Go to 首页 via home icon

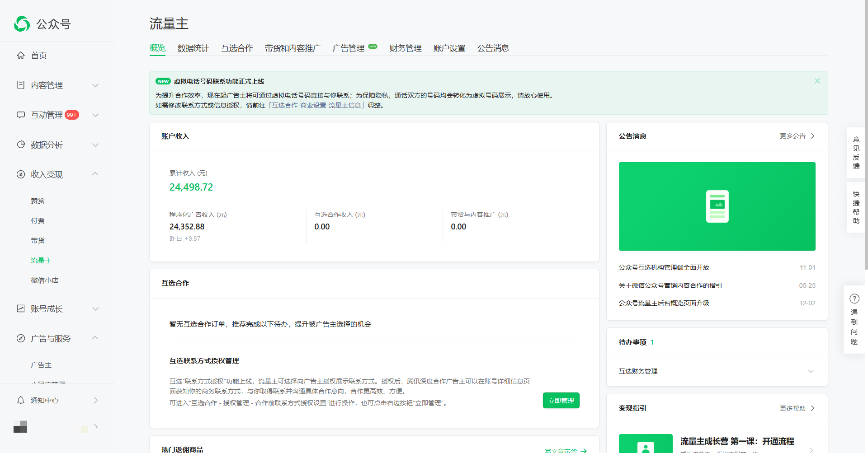click(21, 56)
